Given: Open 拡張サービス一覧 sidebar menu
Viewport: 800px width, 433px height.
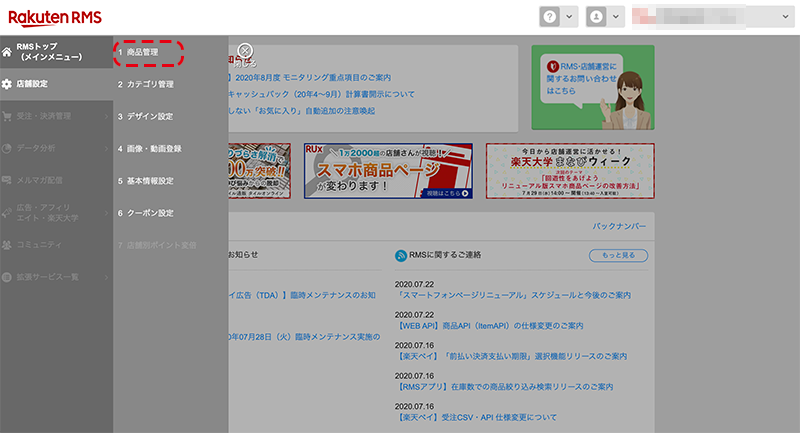Looking at the screenshot, I should coord(47,277).
